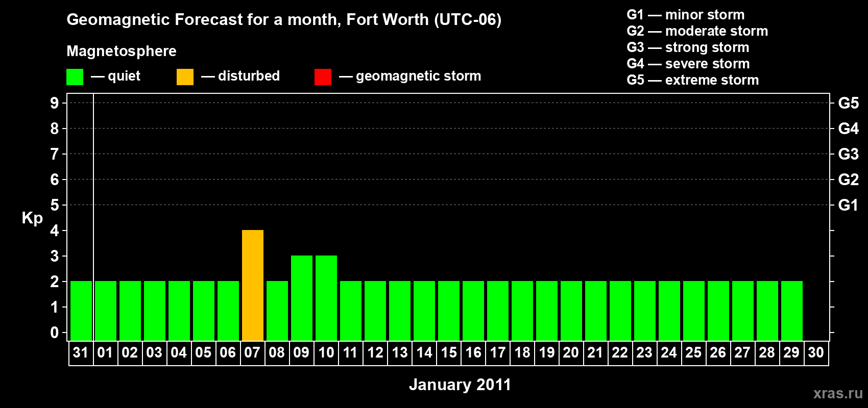Screen dimensions: 868x408
Task: Click date label 25 on the axis
Action: pyautogui.click(x=693, y=352)
